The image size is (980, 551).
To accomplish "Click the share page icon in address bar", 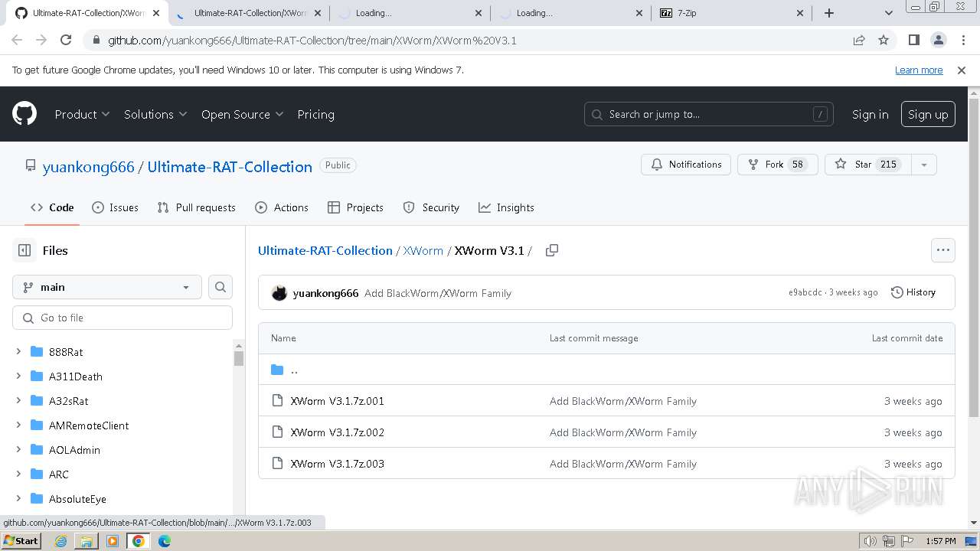I will pos(859,40).
